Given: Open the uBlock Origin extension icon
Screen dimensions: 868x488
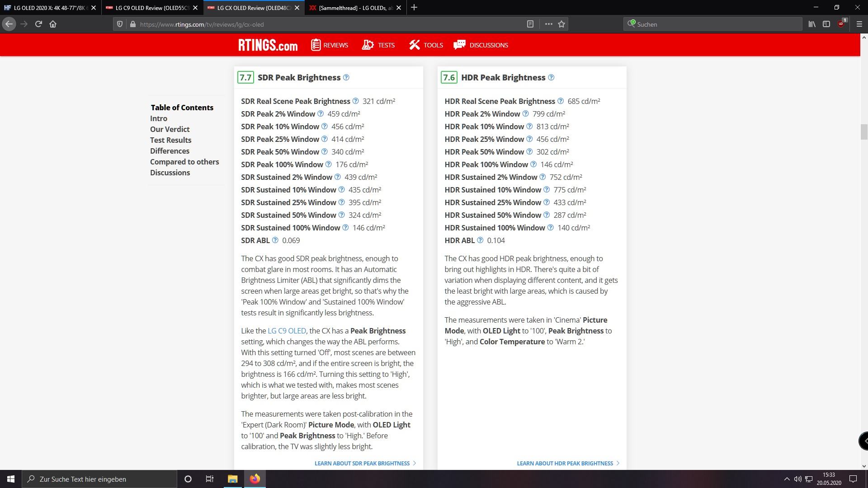Looking at the screenshot, I should pos(841,24).
